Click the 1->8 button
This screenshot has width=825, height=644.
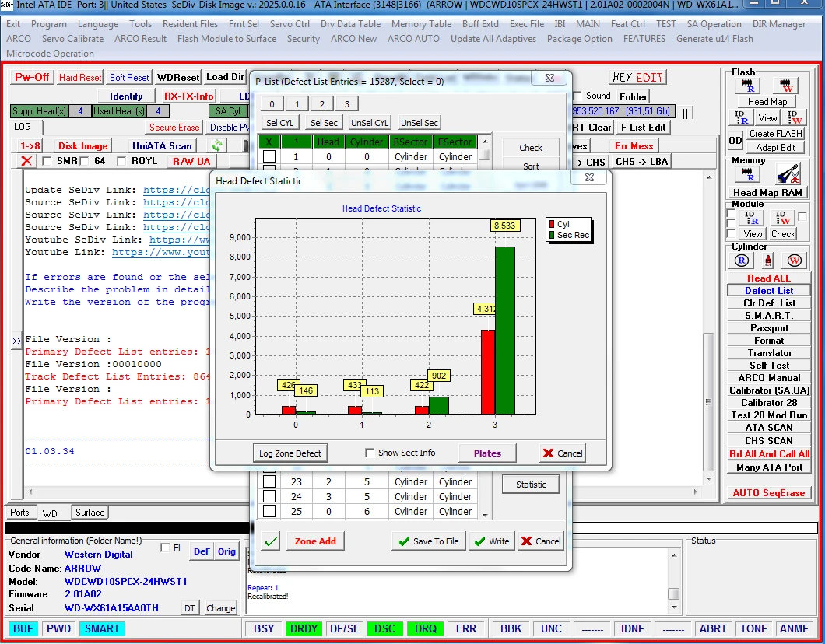pyautogui.click(x=30, y=146)
